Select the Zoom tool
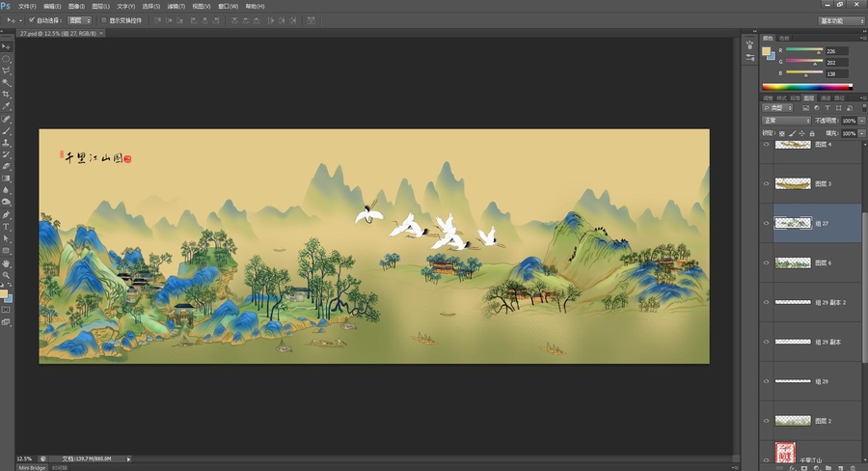 coord(6,275)
